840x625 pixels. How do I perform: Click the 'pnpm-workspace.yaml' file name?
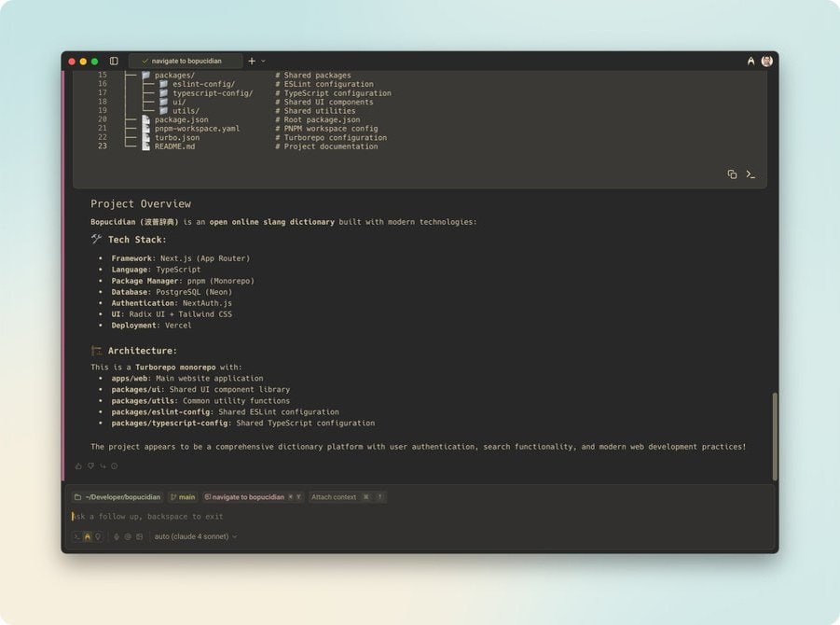pyautogui.click(x=197, y=129)
